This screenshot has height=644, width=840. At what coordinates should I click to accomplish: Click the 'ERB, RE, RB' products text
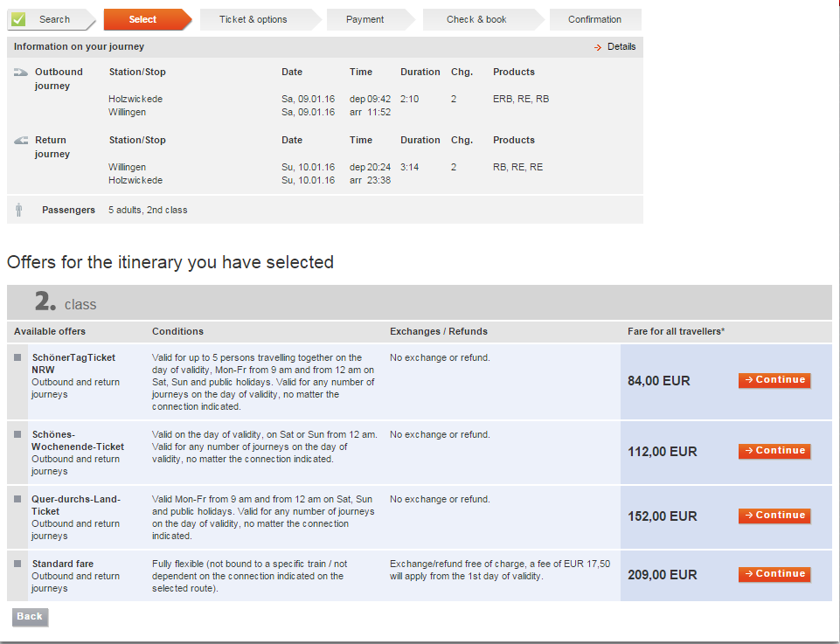coord(521,99)
